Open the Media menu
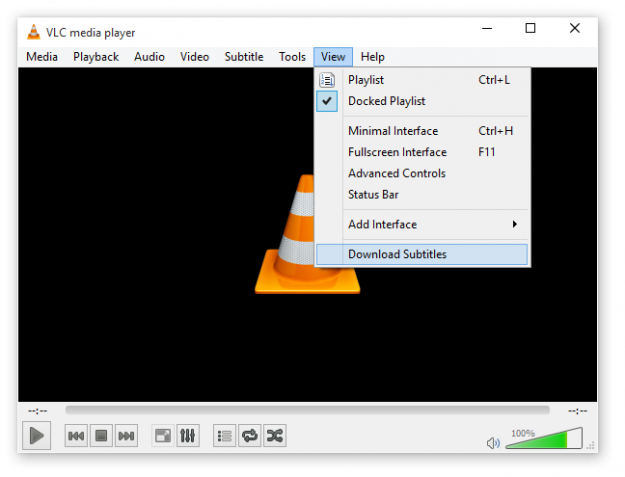The height and width of the screenshot is (477, 625). [x=42, y=57]
